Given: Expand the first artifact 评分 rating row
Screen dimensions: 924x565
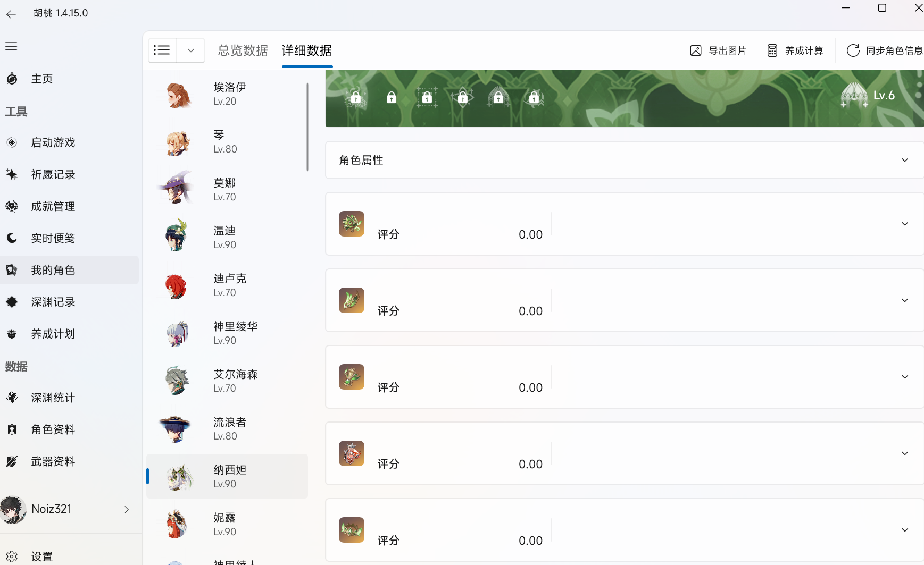Looking at the screenshot, I should point(905,223).
